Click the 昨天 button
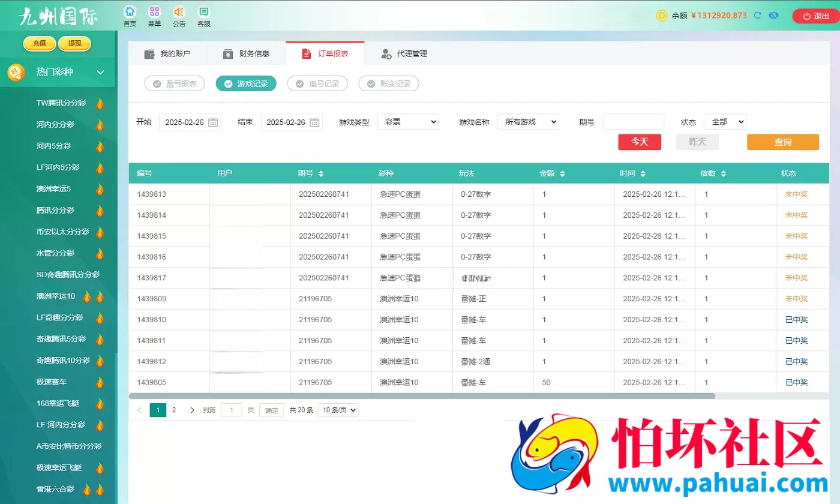The height and width of the screenshot is (504, 840). (697, 142)
